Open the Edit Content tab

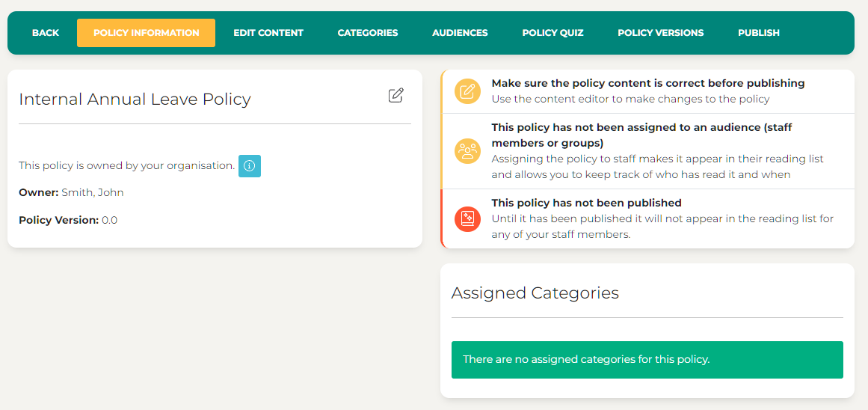[x=268, y=33]
